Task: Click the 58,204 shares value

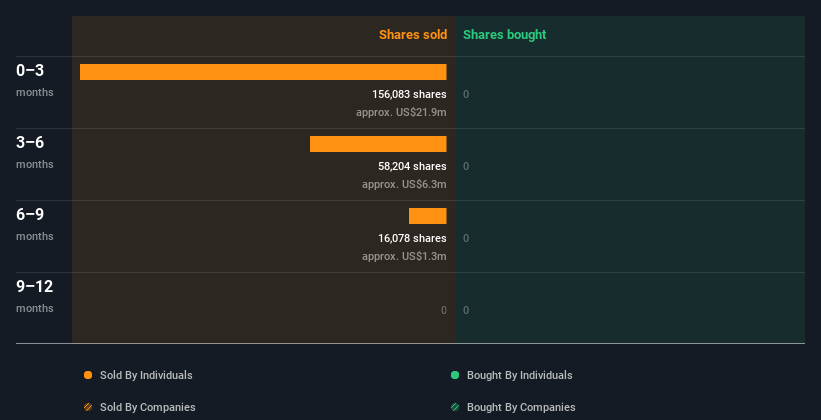Action: tap(412, 166)
